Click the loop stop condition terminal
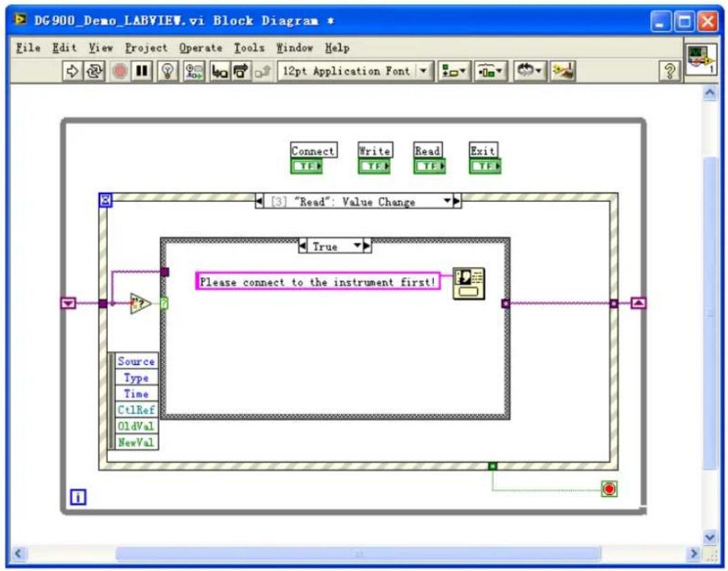 pyautogui.click(x=609, y=489)
